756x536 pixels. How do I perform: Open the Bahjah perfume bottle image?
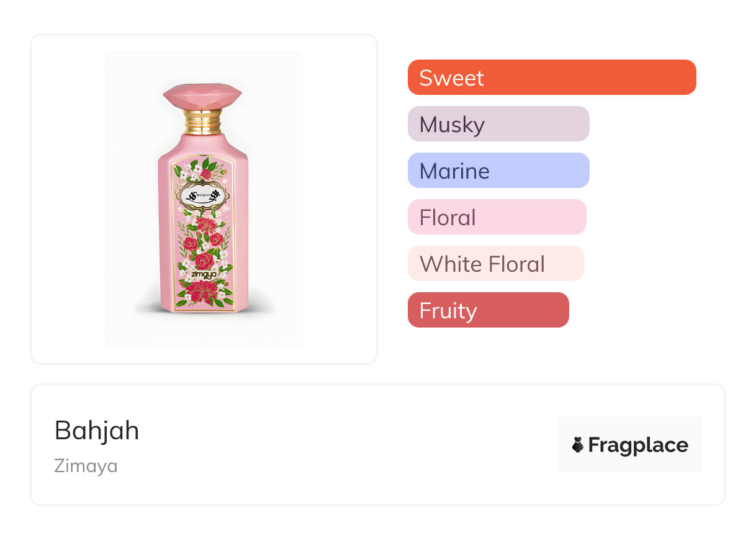click(x=204, y=199)
